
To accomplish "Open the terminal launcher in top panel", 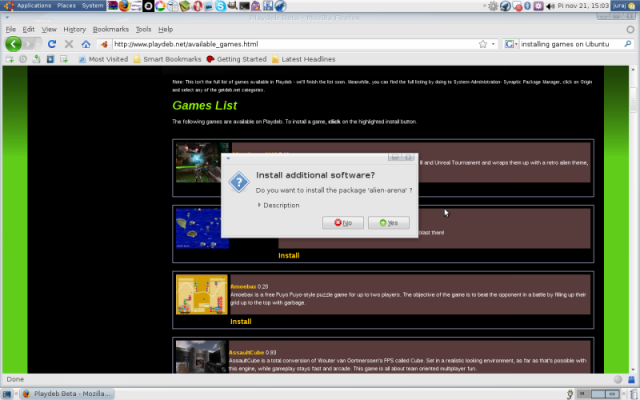I will click(244, 6).
